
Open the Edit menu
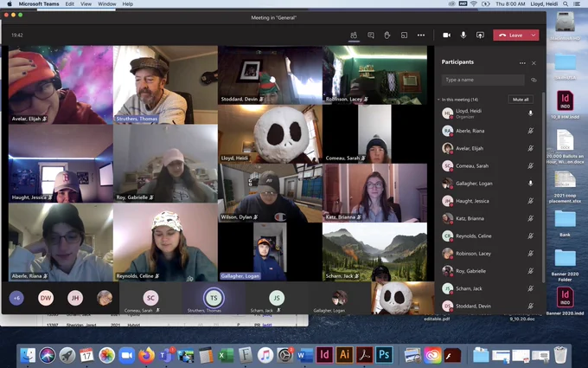coord(70,3)
